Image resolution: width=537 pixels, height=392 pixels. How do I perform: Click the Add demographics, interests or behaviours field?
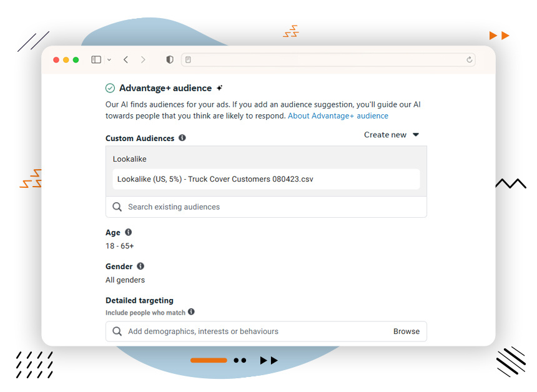click(x=250, y=331)
